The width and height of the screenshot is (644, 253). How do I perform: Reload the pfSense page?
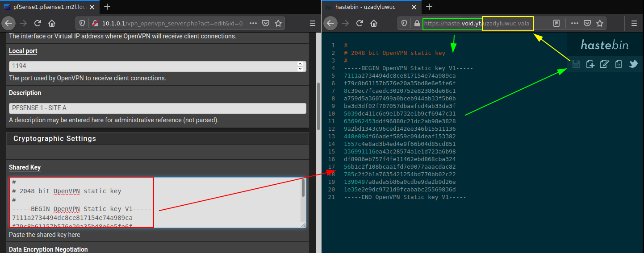coord(38,24)
